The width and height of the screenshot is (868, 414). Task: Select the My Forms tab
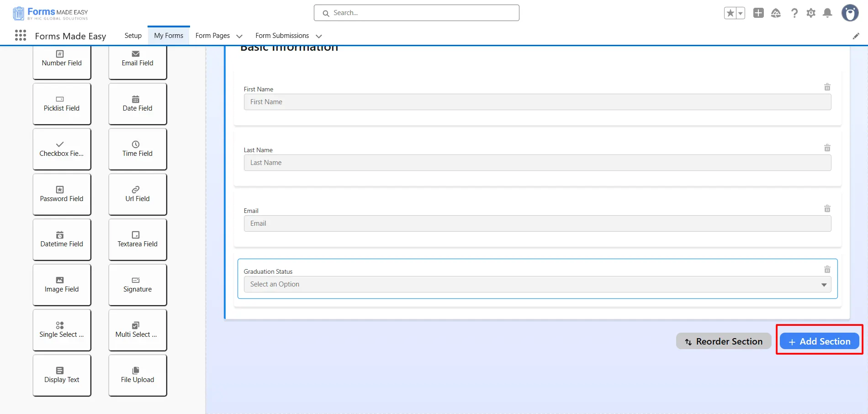pos(169,36)
